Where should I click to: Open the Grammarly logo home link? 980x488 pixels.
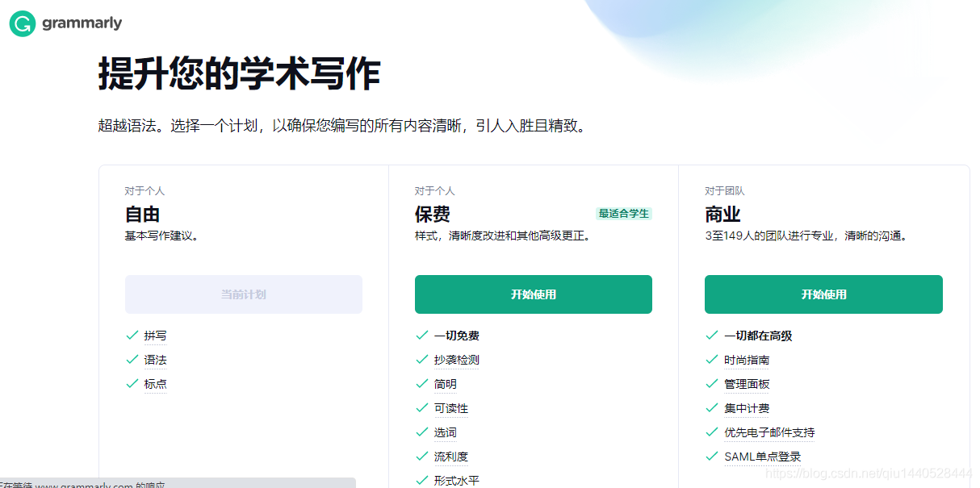[x=65, y=23]
